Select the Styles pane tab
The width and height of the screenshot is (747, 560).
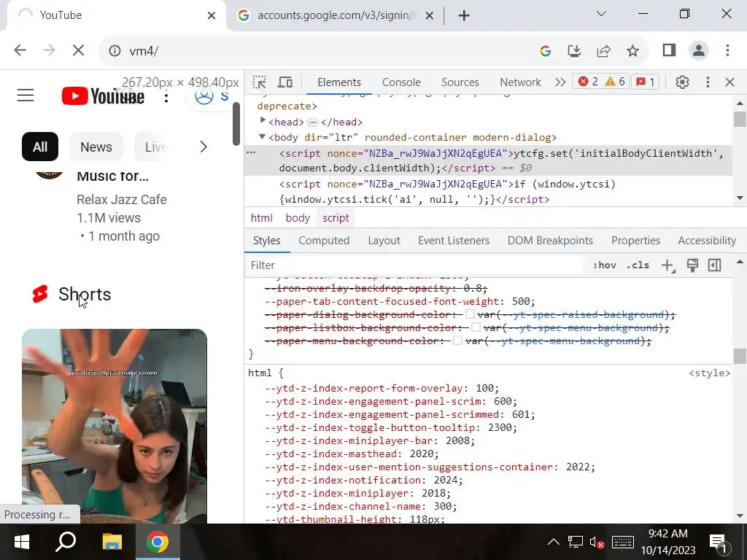[267, 241]
